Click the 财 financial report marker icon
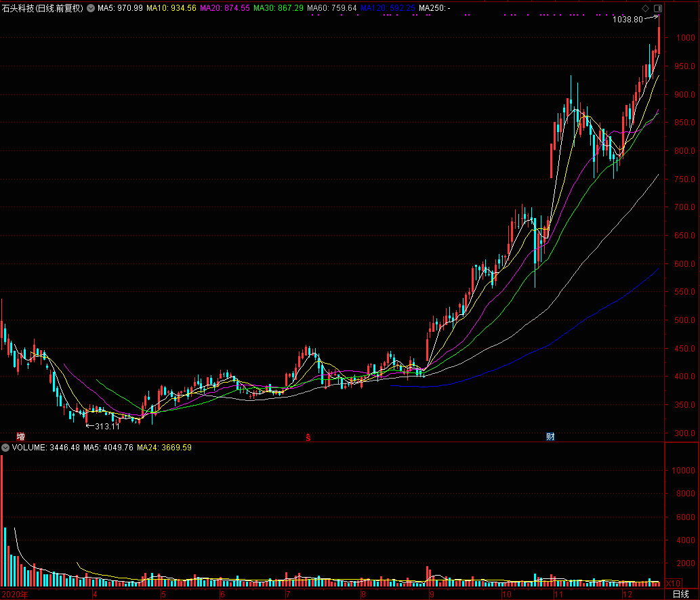Viewport: 700px width, 600px height. pyautogui.click(x=550, y=436)
